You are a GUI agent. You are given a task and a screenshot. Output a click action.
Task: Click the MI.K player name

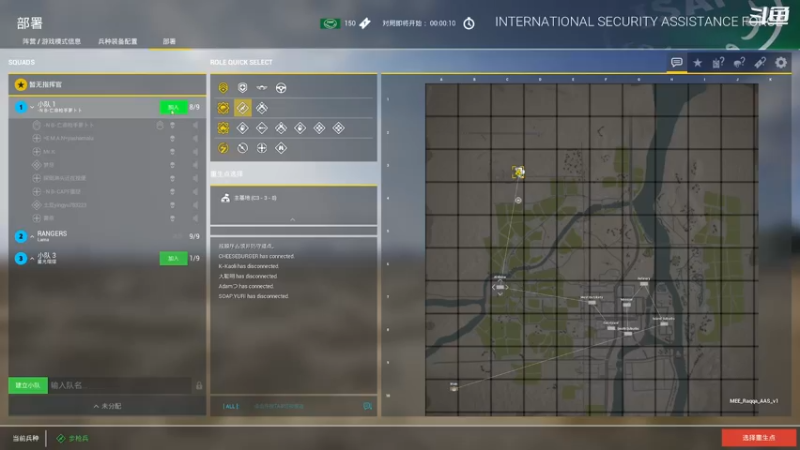tap(49, 152)
